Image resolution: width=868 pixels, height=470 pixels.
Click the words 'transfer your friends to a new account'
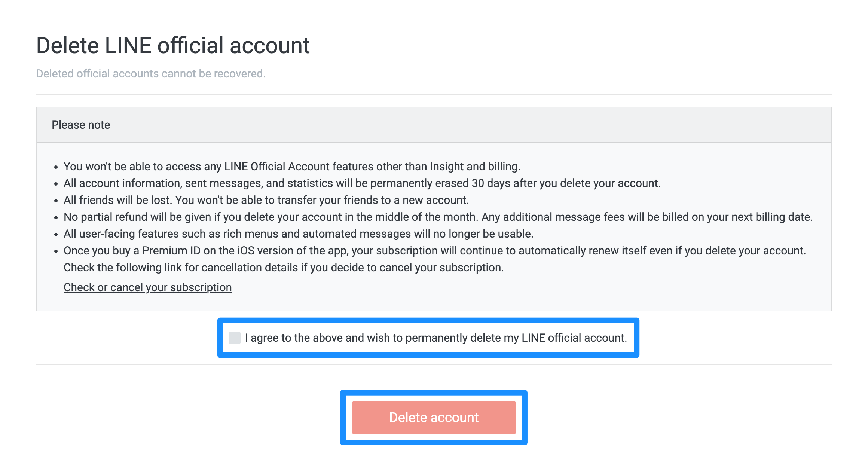(x=372, y=200)
